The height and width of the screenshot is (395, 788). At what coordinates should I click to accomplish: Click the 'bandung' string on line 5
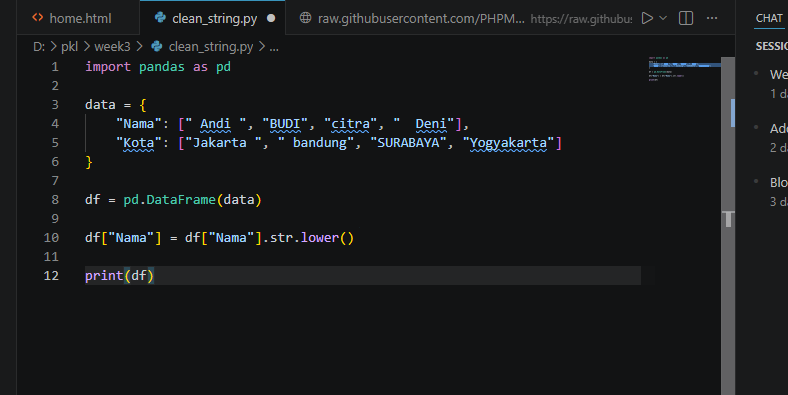point(316,143)
